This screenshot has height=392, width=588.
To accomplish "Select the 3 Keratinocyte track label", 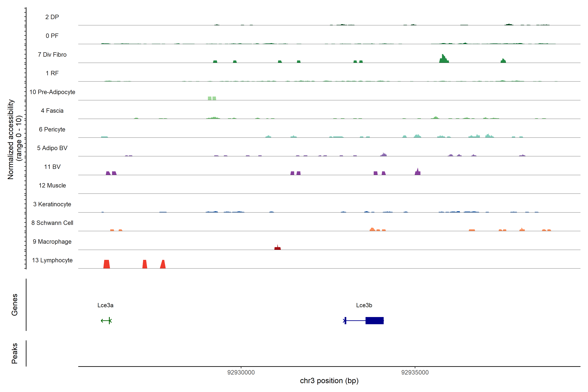I will pyautogui.click(x=52, y=204).
